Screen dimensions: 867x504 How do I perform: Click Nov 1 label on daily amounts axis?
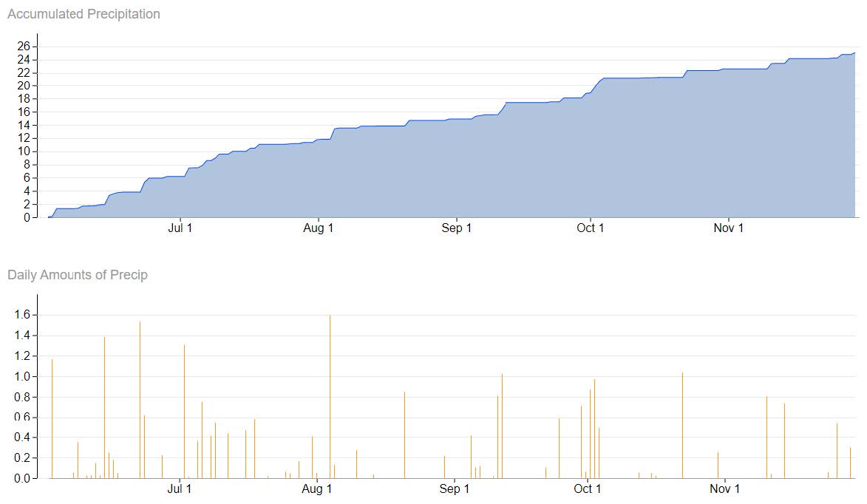[724, 489]
